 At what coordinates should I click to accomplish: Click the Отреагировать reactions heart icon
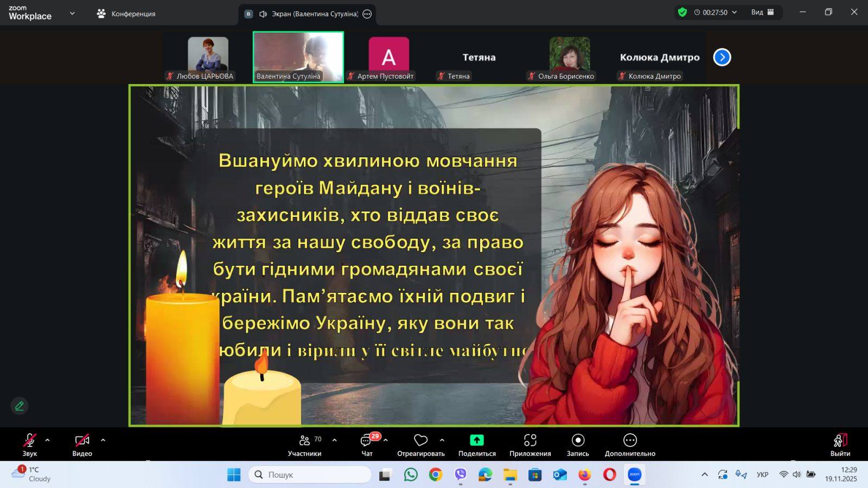420,440
